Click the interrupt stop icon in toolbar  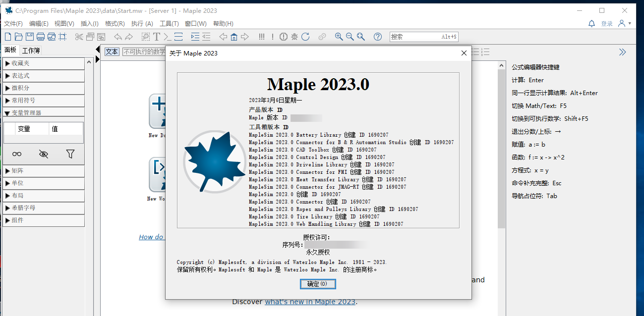tap(284, 37)
